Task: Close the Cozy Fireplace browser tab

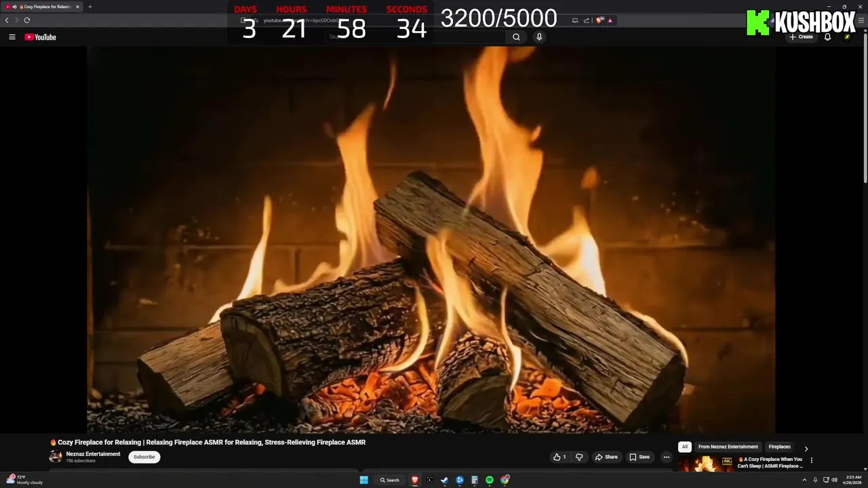Action: pos(77,7)
